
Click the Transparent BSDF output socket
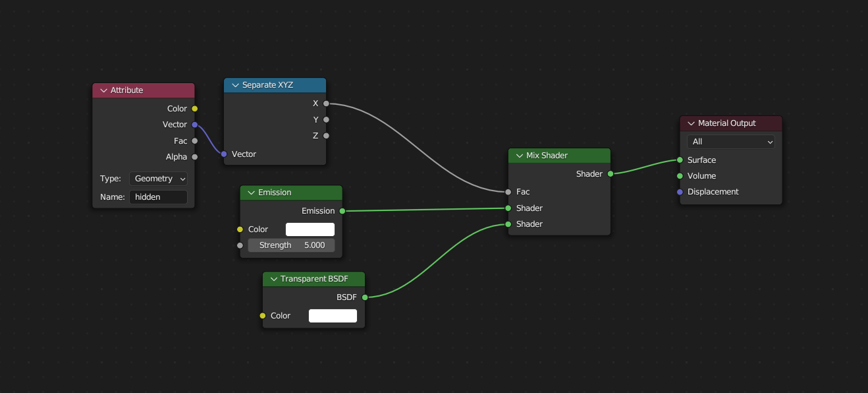(x=365, y=297)
